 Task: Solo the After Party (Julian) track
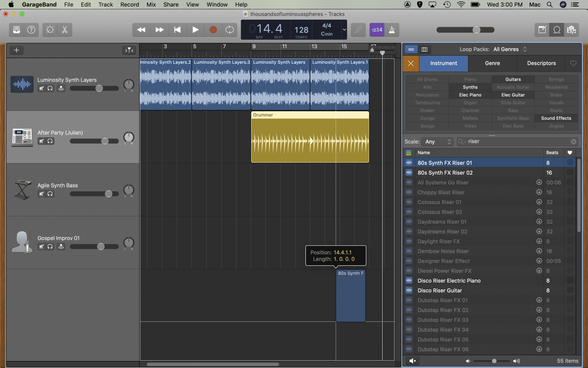50,141
